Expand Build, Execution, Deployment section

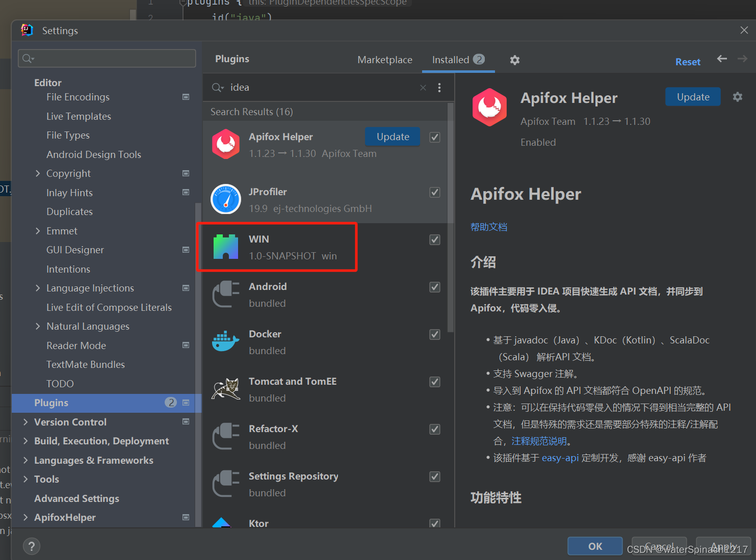point(25,441)
